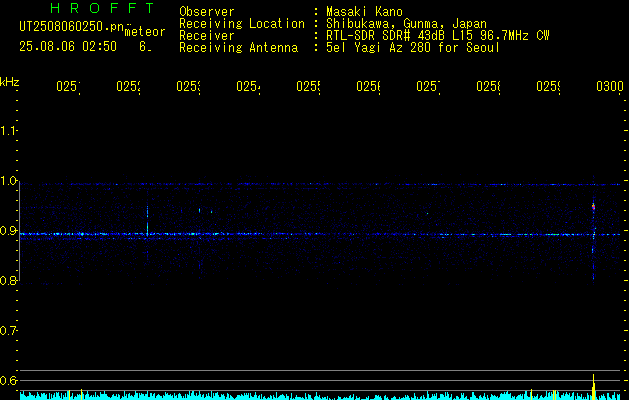
Task: Select the RTL-SDR SDR# 43dB L15 96.7MHz CW text
Action: click(438, 36)
